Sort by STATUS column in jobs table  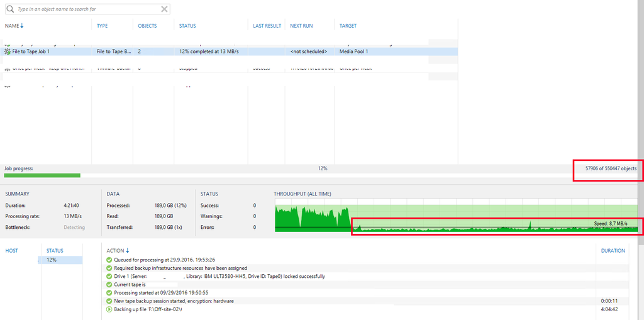coord(187,26)
